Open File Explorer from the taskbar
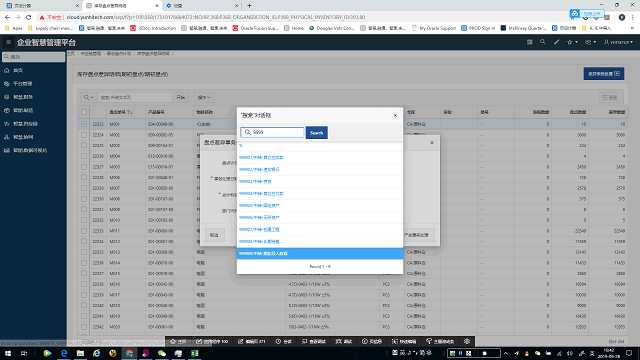Image resolution: width=640 pixels, height=360 pixels. (x=80, y=353)
